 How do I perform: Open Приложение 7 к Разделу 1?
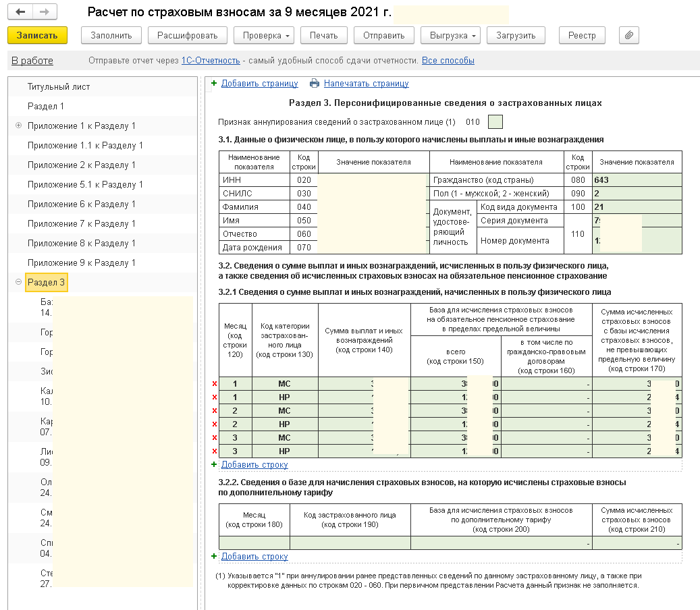coord(81,223)
